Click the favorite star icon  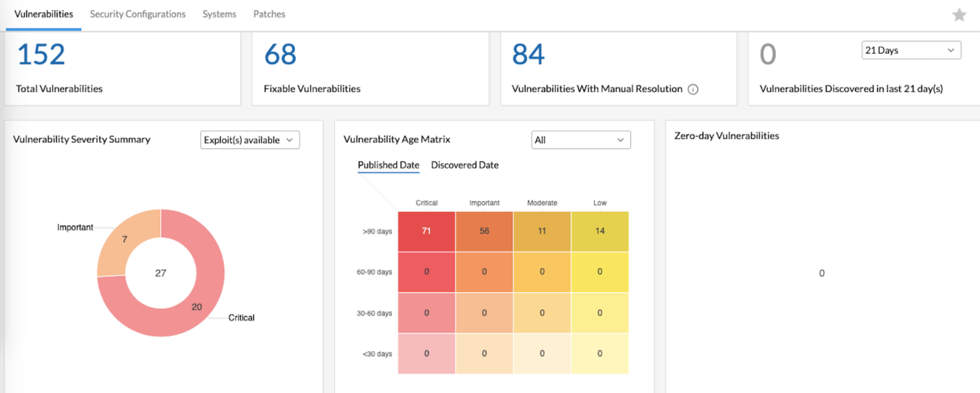tap(959, 15)
